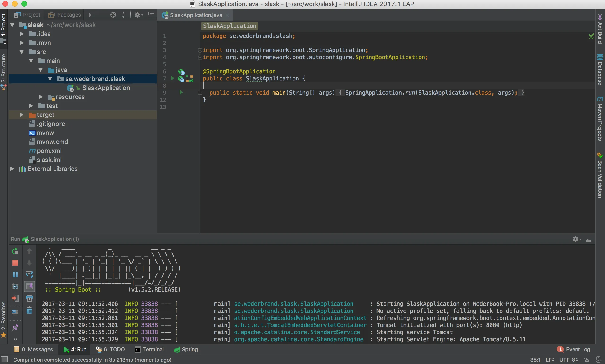
Task: Toggle the scroll to end console button
Action: pyautogui.click(x=29, y=287)
